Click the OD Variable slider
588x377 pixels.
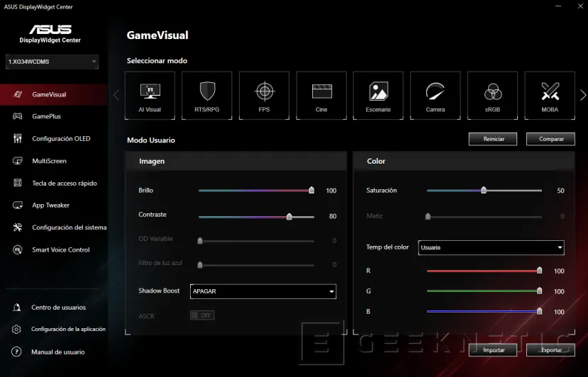click(x=256, y=241)
